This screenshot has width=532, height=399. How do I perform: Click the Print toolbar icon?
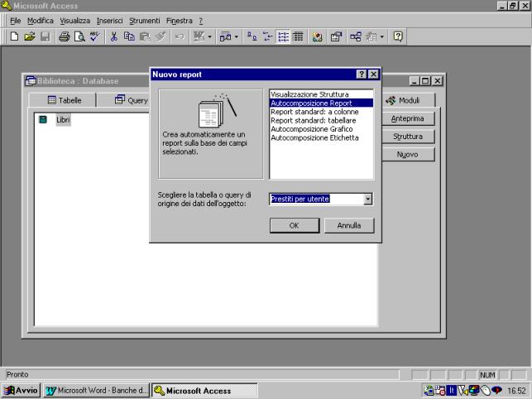click(65, 36)
